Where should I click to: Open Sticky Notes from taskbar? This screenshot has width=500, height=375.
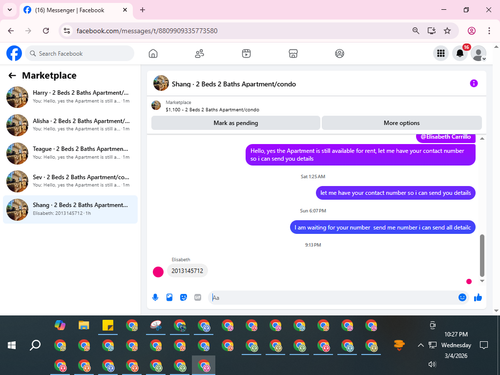tap(108, 325)
